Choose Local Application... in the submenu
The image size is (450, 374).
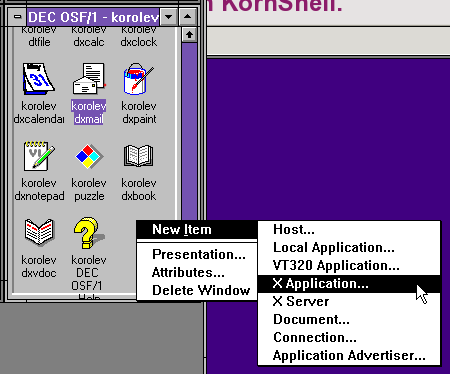click(x=349, y=247)
